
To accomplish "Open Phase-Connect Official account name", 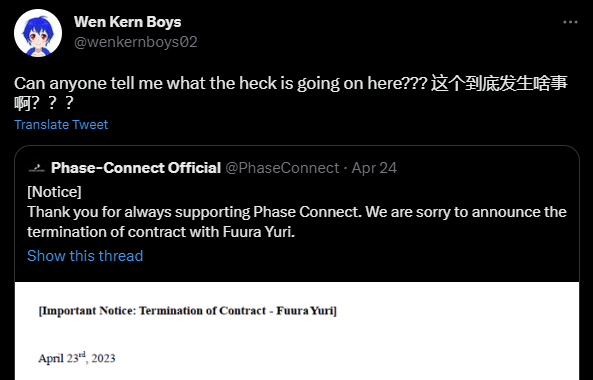I will [136, 168].
